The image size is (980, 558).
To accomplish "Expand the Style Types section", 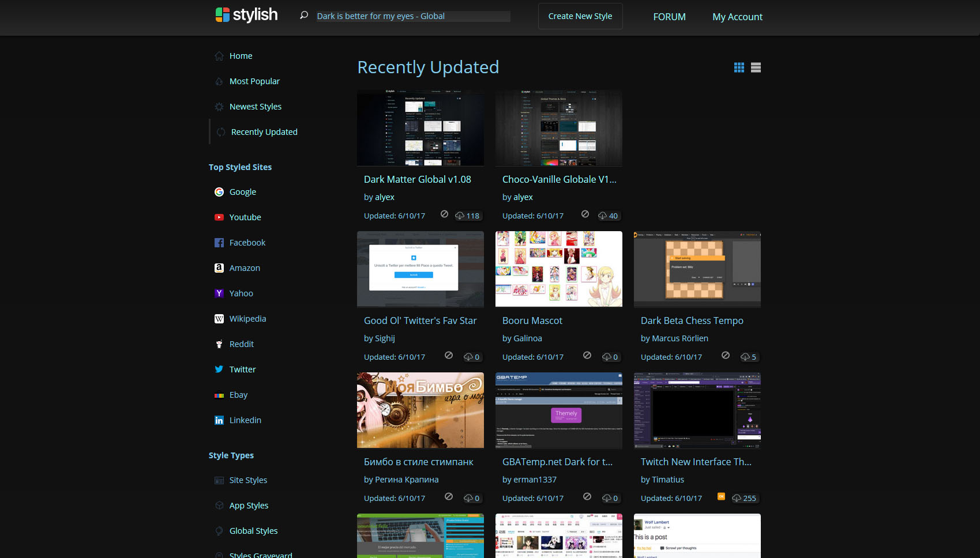I will tap(231, 455).
